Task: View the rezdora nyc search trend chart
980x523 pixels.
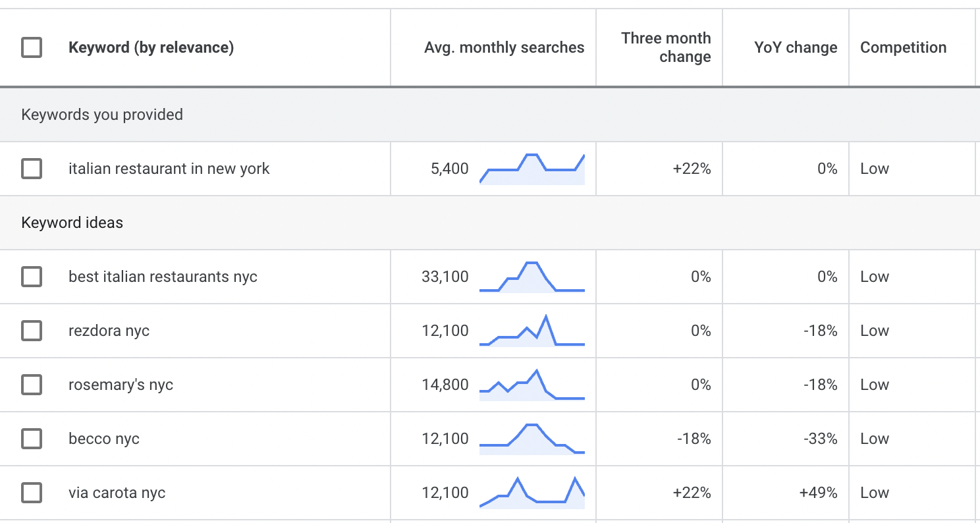Action: click(x=532, y=331)
